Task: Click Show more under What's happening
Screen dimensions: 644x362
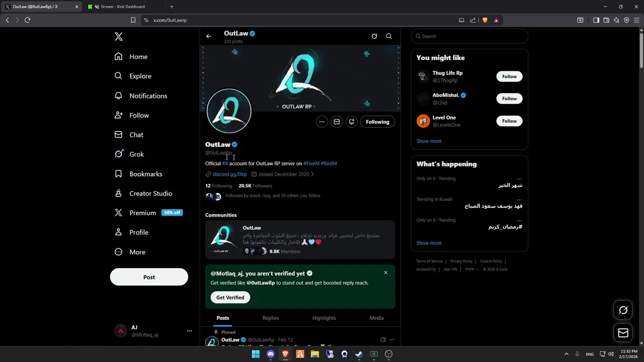Action: click(429, 243)
